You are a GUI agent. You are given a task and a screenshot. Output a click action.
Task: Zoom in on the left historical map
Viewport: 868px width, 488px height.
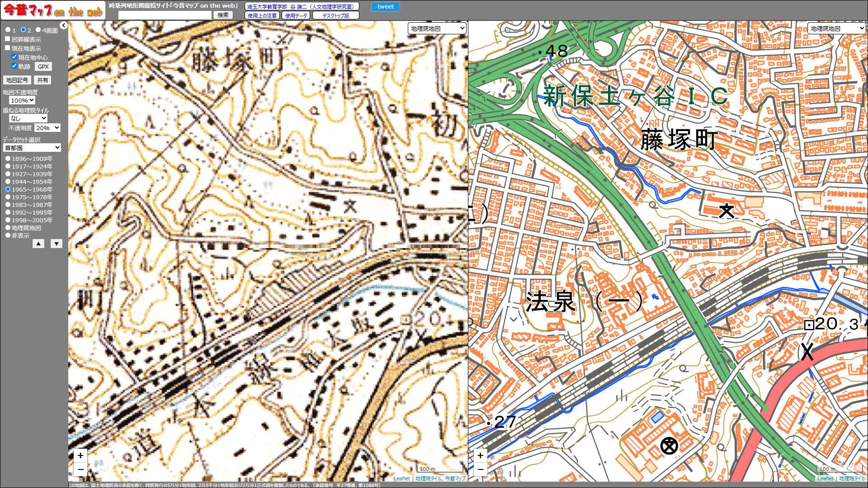click(x=80, y=455)
